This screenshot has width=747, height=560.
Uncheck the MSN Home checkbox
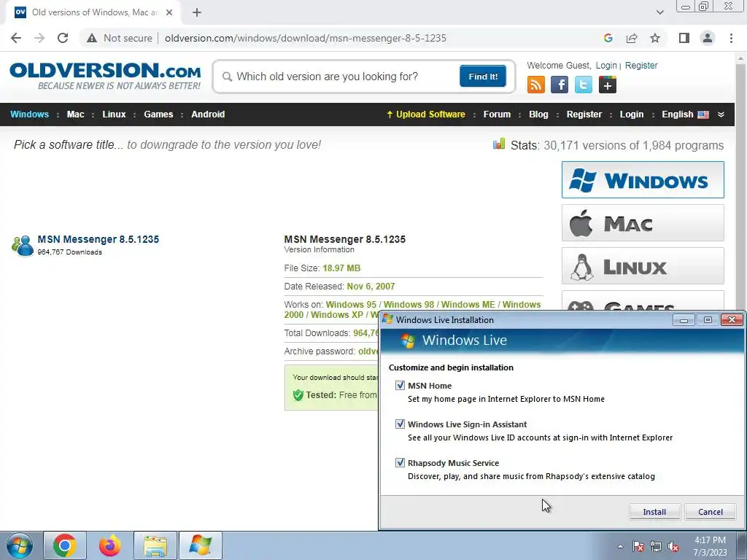click(400, 385)
